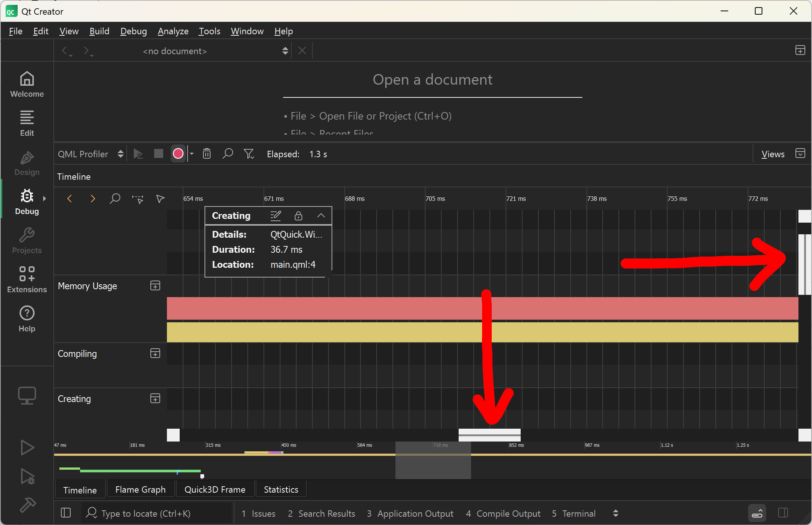
Task: Expand the Compiling category
Action: point(155,354)
